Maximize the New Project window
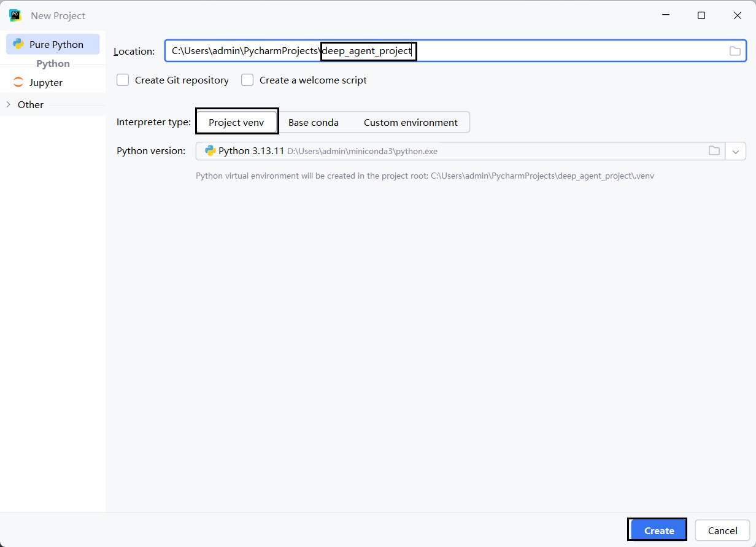Screen dimensions: 756x547 [701, 15]
